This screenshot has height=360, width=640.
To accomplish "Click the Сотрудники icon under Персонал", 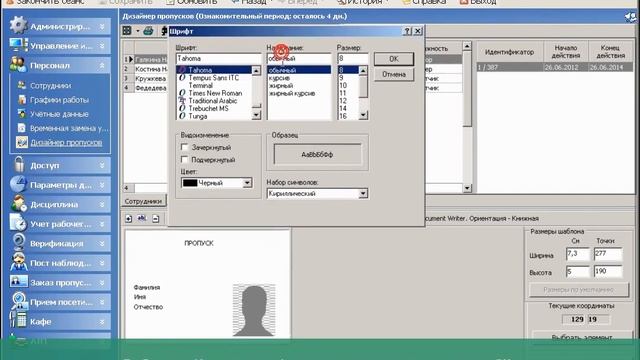I will pyautogui.click(x=22, y=85).
